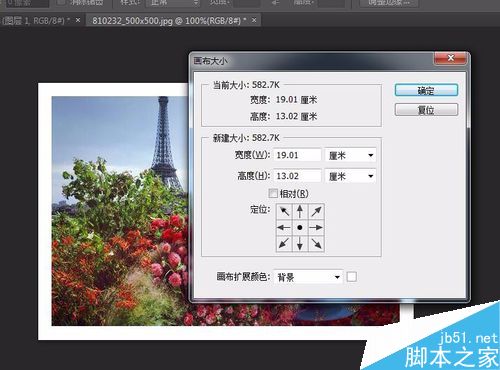Open the 画布扩展颜色 背景 dropdown
Image resolution: width=500 pixels, height=370 pixels.
click(x=308, y=277)
